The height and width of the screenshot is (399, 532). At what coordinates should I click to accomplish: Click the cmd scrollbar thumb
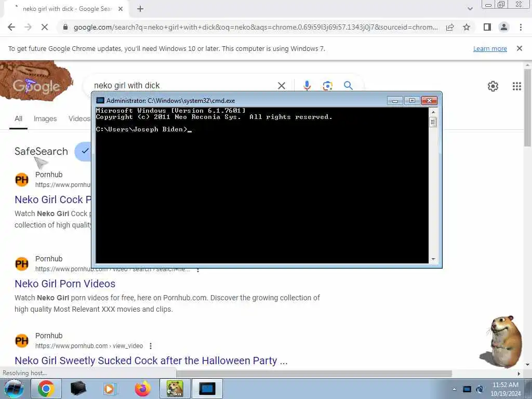433,122
